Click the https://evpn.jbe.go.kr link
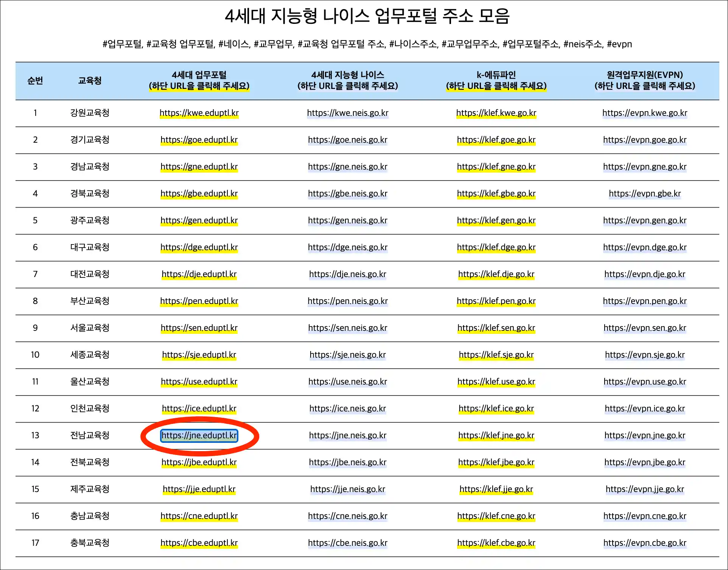728x570 pixels. pos(645,462)
